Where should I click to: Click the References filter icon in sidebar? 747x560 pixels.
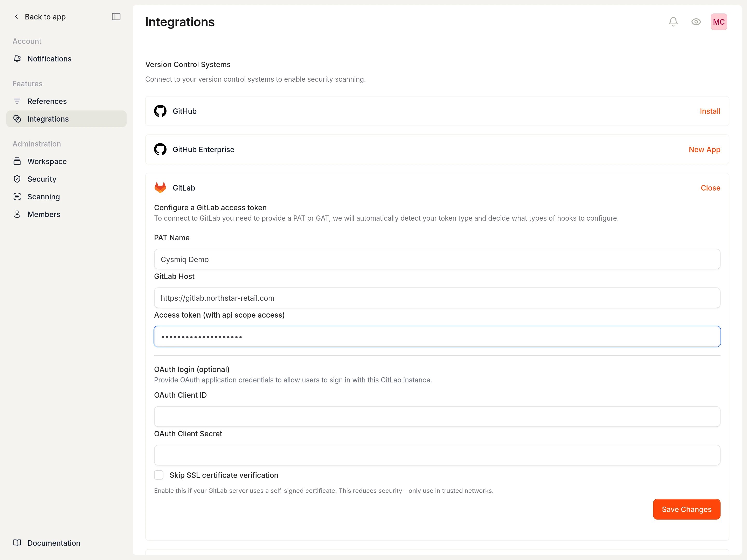pyautogui.click(x=17, y=101)
